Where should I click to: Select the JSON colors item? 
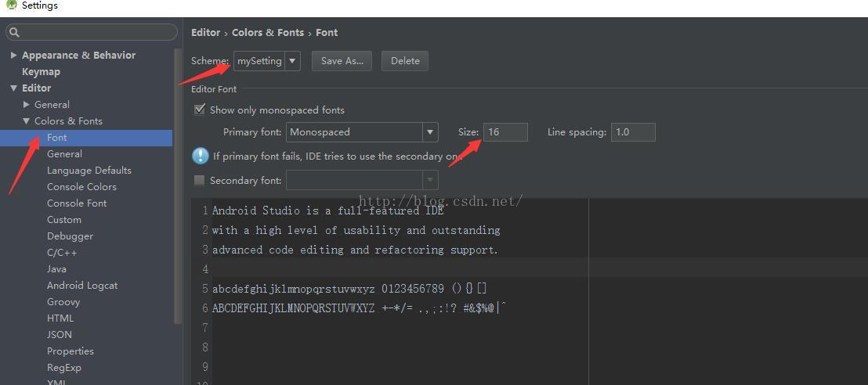point(60,335)
